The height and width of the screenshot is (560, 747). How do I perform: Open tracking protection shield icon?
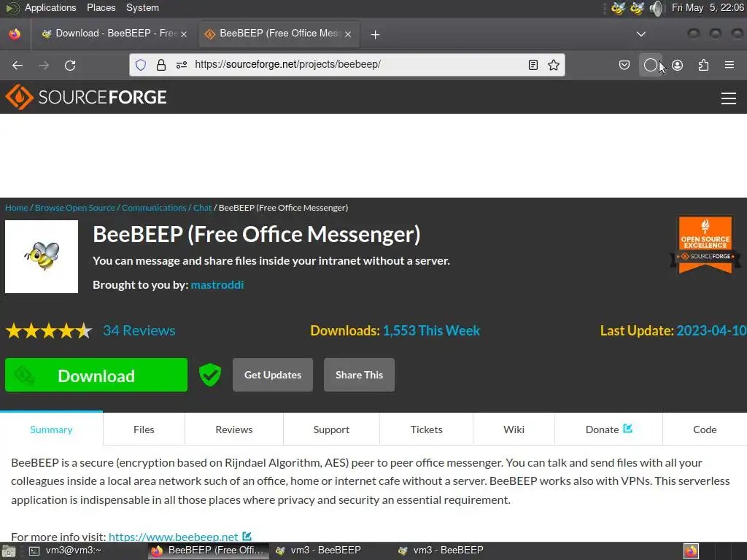(141, 65)
